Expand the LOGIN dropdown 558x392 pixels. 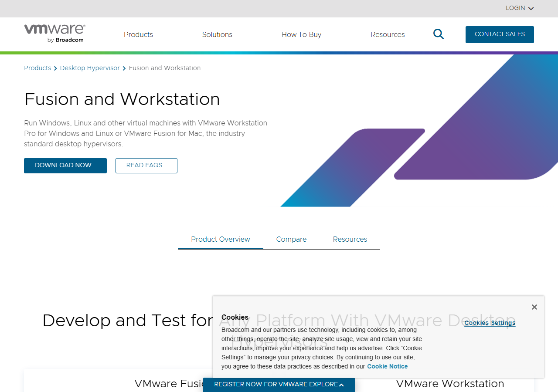pos(520,8)
